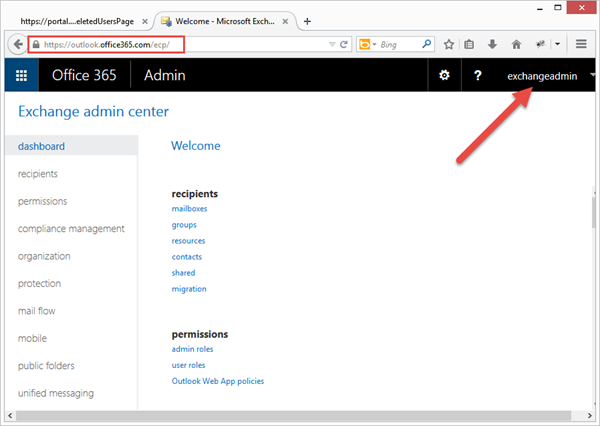Expand the exchangeadmin account dropdown
This screenshot has width=600, height=426.
pyautogui.click(x=592, y=76)
